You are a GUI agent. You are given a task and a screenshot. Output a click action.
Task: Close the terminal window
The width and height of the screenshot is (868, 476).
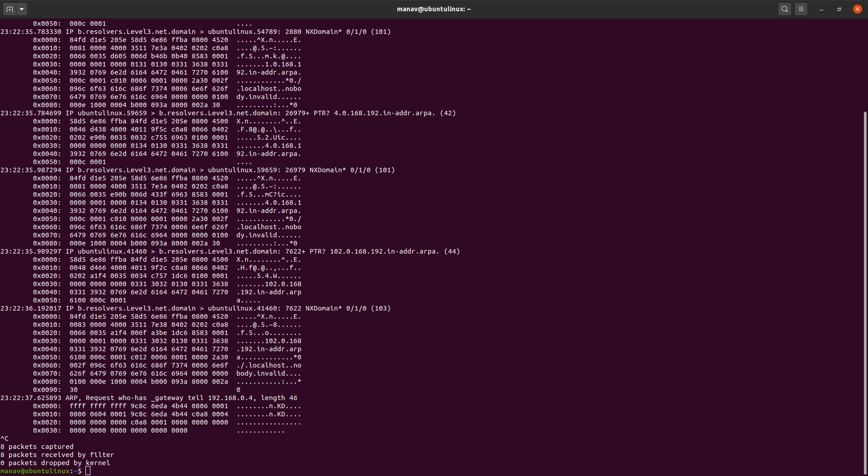click(x=858, y=9)
